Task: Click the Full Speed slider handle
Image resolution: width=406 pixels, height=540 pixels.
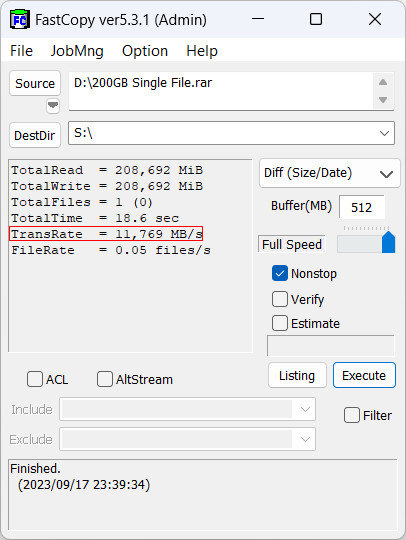Action: pyautogui.click(x=388, y=243)
